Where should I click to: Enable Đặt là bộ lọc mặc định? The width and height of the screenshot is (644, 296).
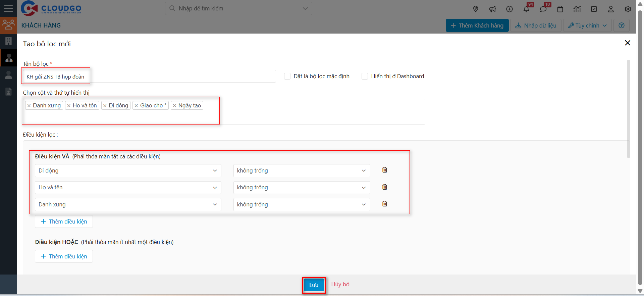tap(287, 76)
